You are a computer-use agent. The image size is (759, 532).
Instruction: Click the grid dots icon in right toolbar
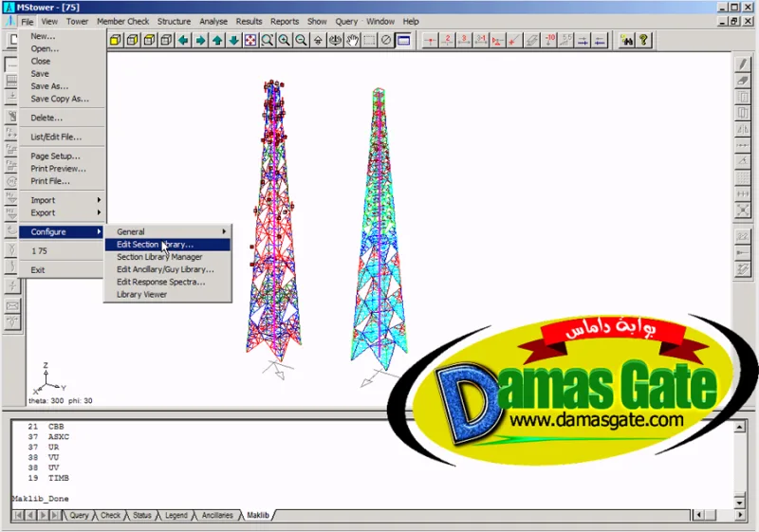coord(743,178)
